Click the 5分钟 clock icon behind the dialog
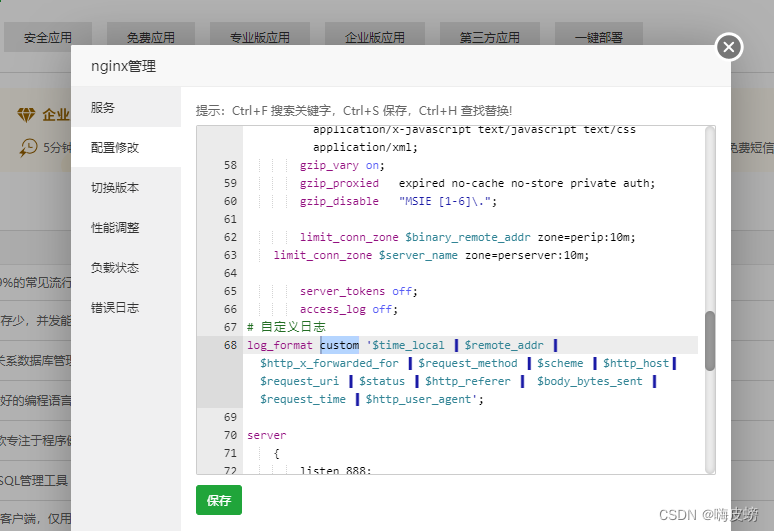Image resolution: width=774 pixels, height=531 pixels. pyautogui.click(x=28, y=148)
